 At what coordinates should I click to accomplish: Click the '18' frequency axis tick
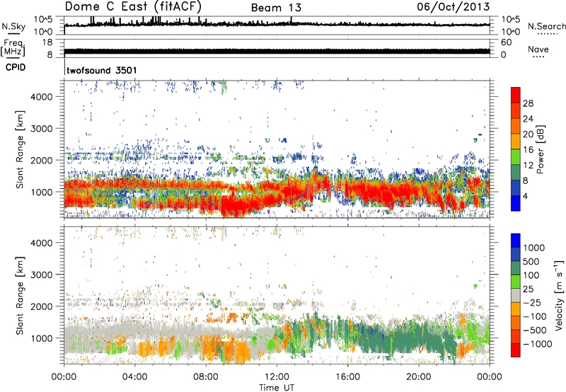pyautogui.click(x=47, y=42)
